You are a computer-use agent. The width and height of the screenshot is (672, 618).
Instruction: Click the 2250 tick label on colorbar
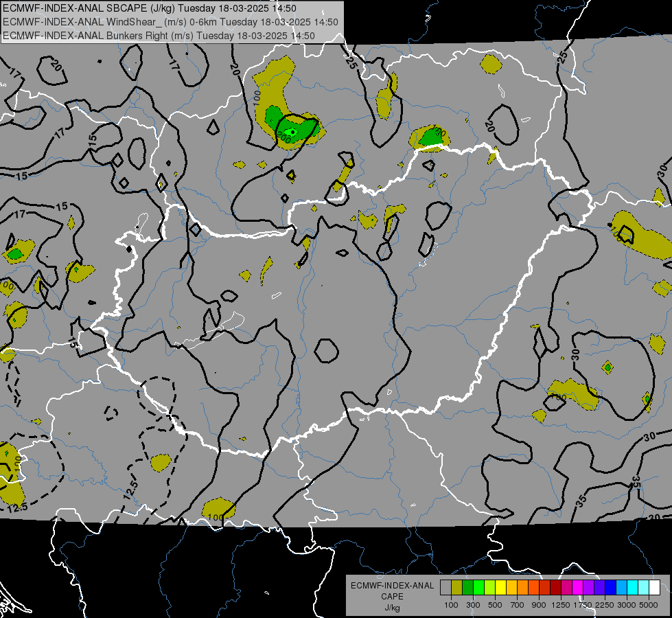coord(605,605)
